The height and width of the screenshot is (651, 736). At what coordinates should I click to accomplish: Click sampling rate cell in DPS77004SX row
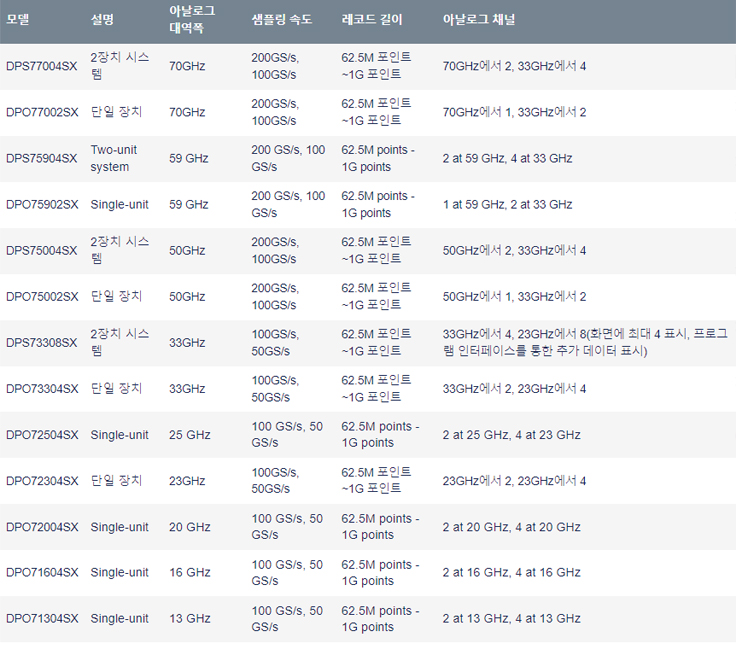pos(275,66)
